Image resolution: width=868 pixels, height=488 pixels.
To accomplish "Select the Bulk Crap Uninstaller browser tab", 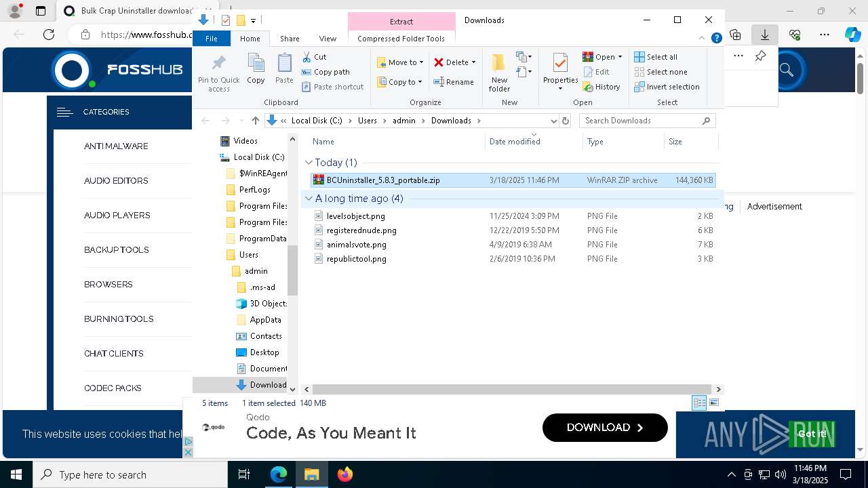I will pyautogui.click(x=129, y=11).
